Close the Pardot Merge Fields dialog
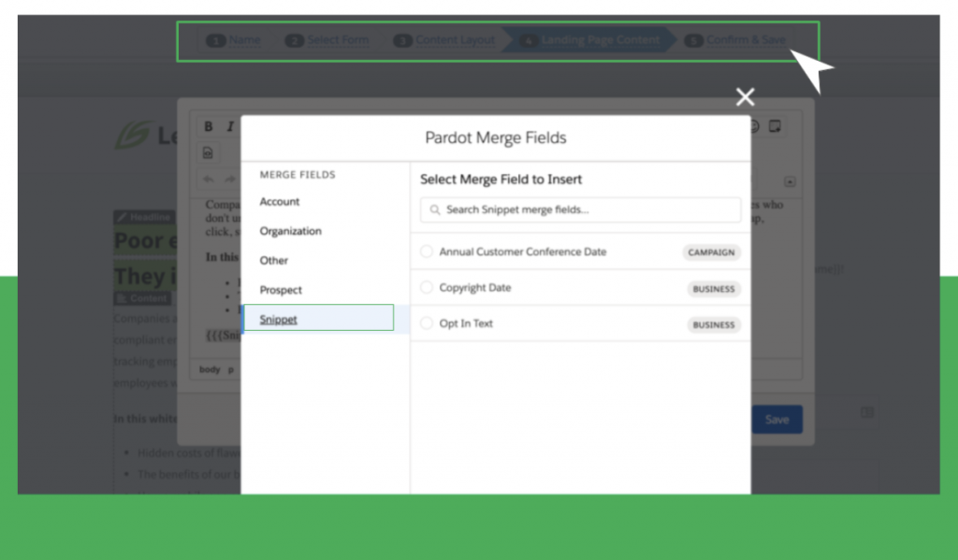This screenshot has width=958, height=560. pyautogui.click(x=745, y=96)
